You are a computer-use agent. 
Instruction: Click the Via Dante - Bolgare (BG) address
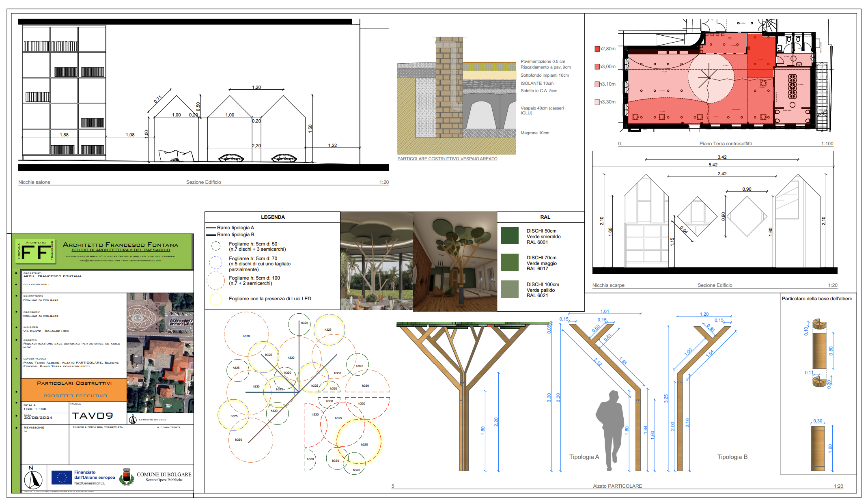(46, 331)
